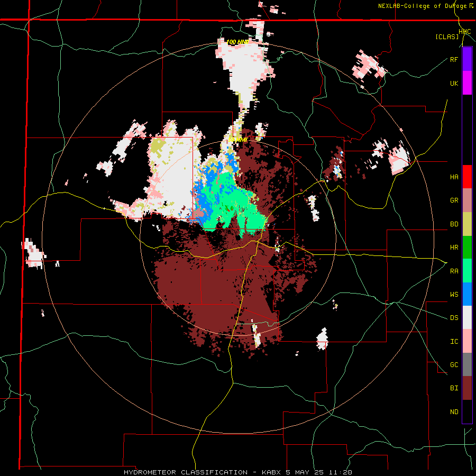Click the HA legend label

pos(454,177)
